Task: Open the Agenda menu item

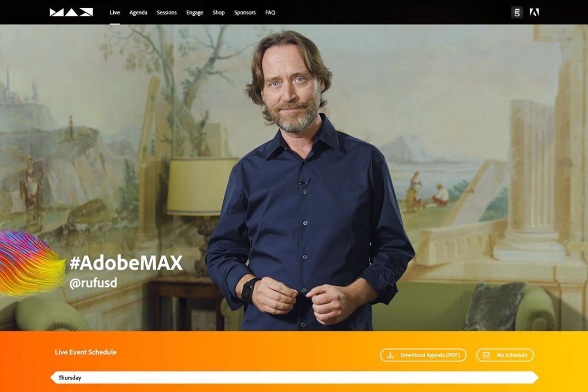Action: click(x=138, y=13)
